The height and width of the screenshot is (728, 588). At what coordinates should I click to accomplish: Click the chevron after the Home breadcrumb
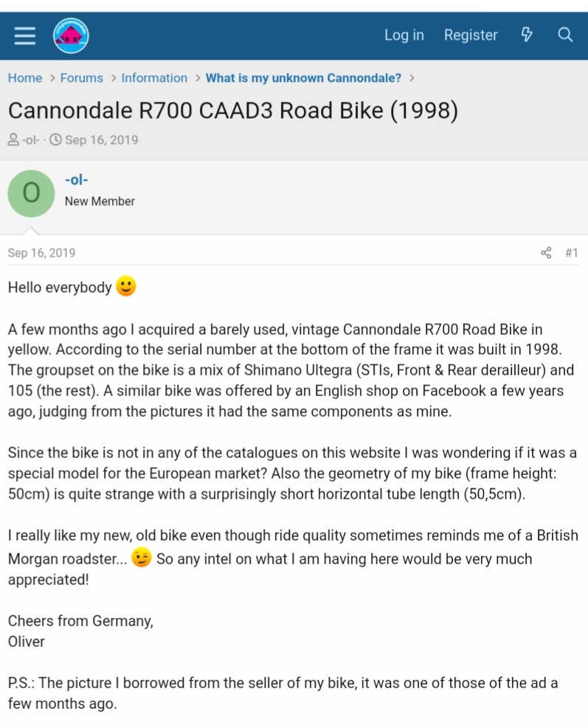[52, 78]
